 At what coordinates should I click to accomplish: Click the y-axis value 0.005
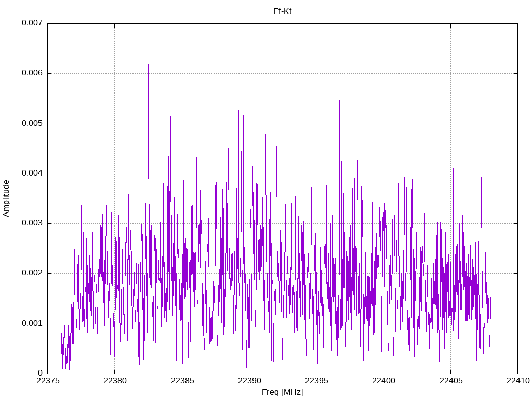pyautogui.click(x=32, y=123)
